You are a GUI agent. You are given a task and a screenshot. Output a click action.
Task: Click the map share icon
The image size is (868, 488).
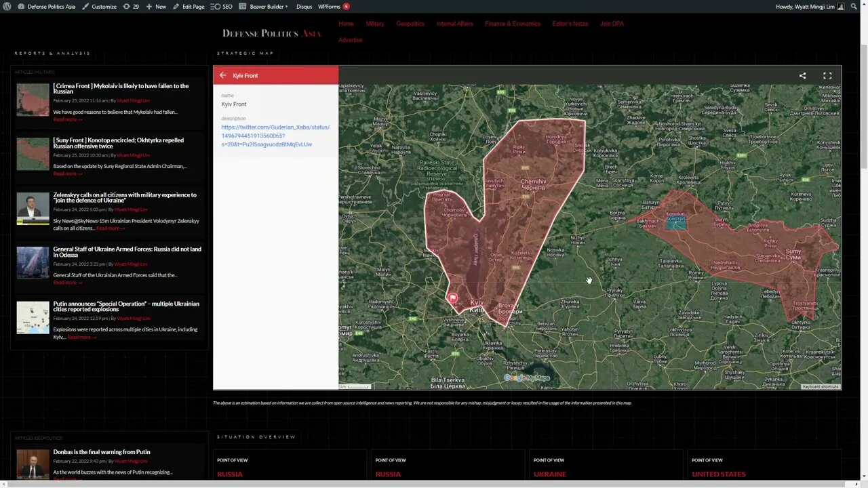(802, 76)
